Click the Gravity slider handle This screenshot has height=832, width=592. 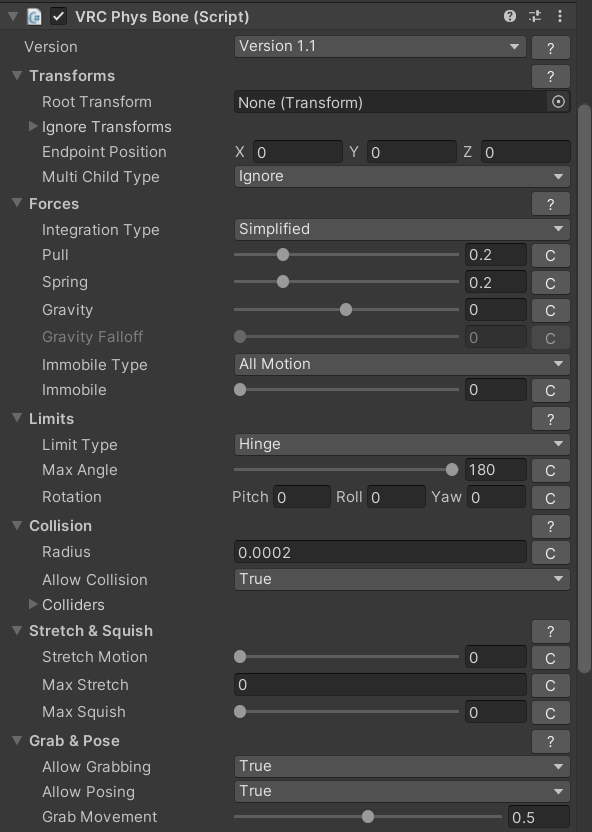[346, 310]
